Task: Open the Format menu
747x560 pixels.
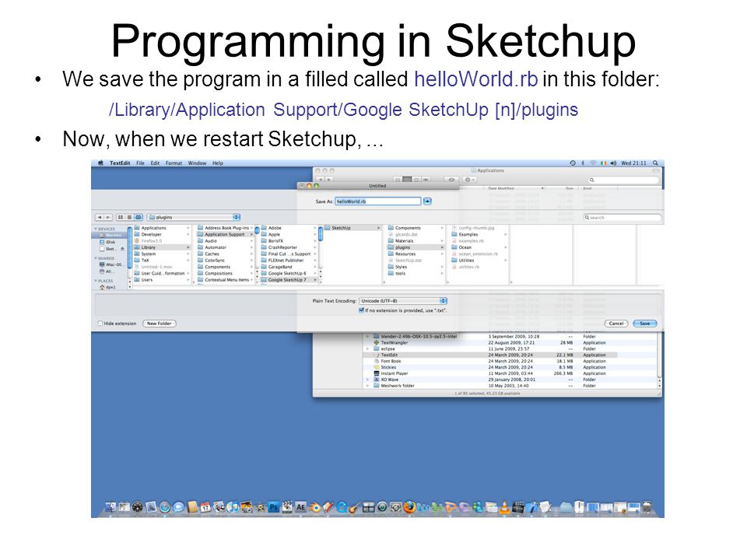Action: [174, 163]
